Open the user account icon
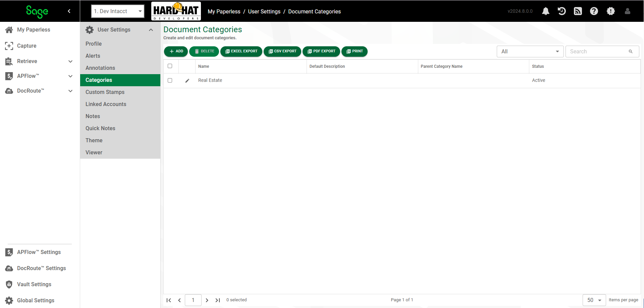 point(628,11)
